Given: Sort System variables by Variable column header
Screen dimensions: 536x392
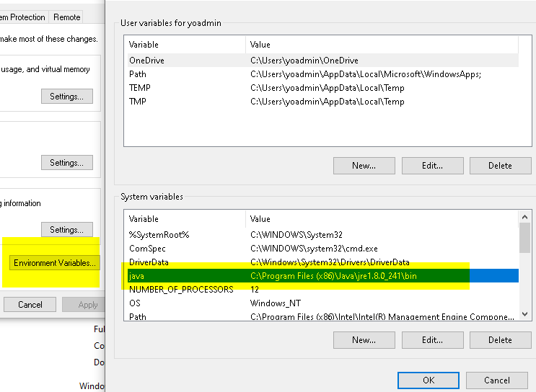Looking at the screenshot, I should [184, 219].
